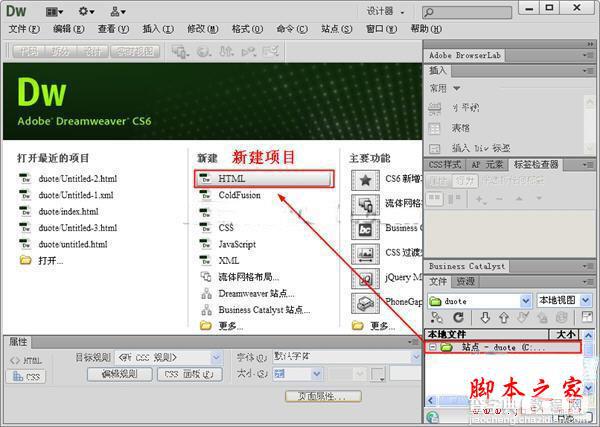Open recent file duote/Untitled-2.html
The image size is (600, 427).
click(78, 179)
